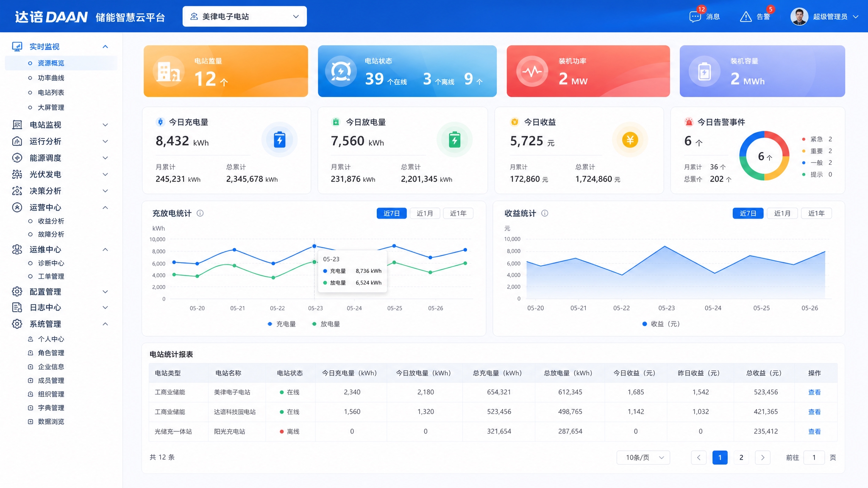Open the 角色管理 submenu item

point(51,353)
